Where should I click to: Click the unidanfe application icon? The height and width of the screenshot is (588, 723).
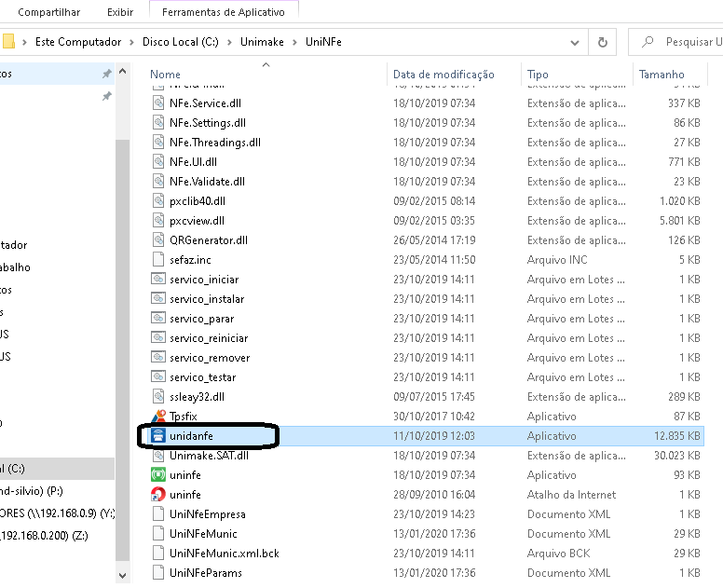(x=158, y=436)
